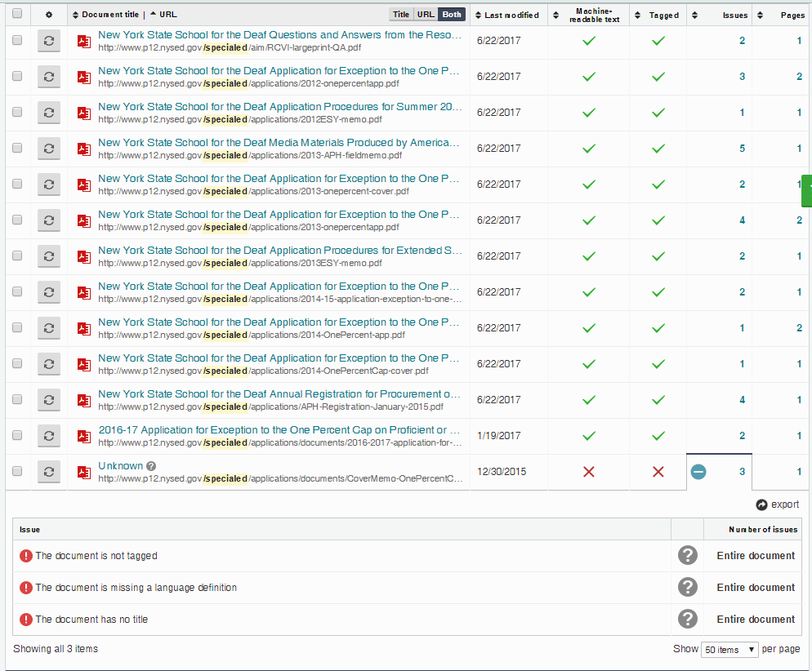Toggle the select-all checkbox in the header

[x=17, y=14]
